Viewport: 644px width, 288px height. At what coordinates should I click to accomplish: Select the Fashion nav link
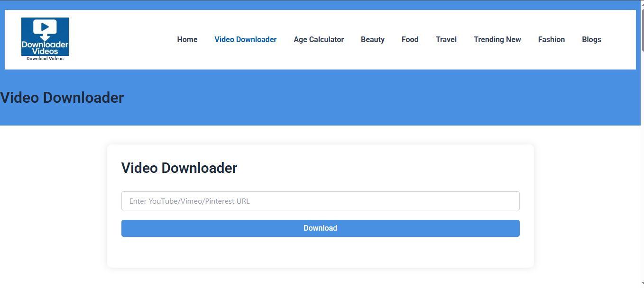click(x=552, y=39)
